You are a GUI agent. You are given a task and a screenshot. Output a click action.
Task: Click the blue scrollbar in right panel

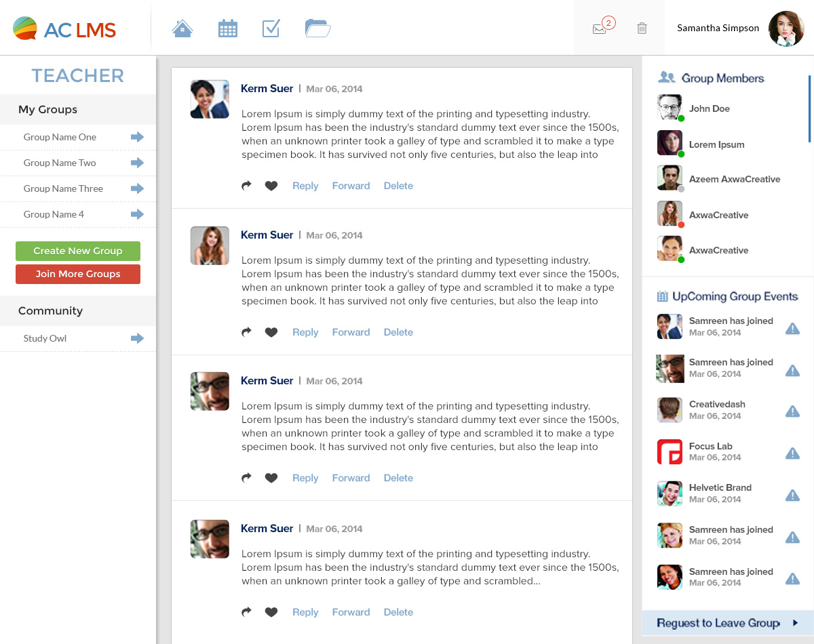[x=810, y=108]
